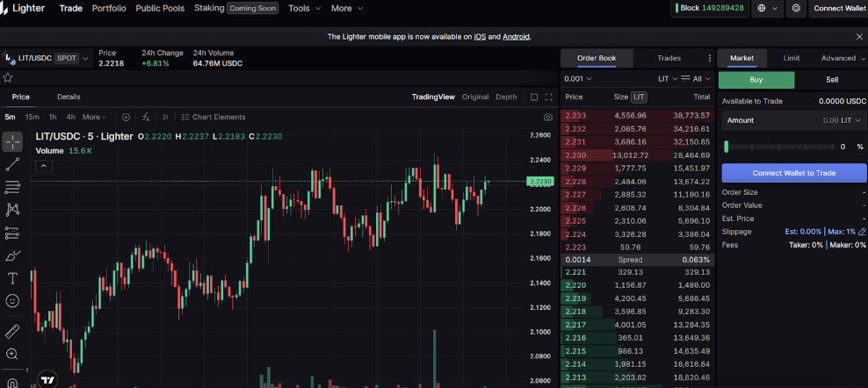
Task: Open the Android app link
Action: (516, 37)
